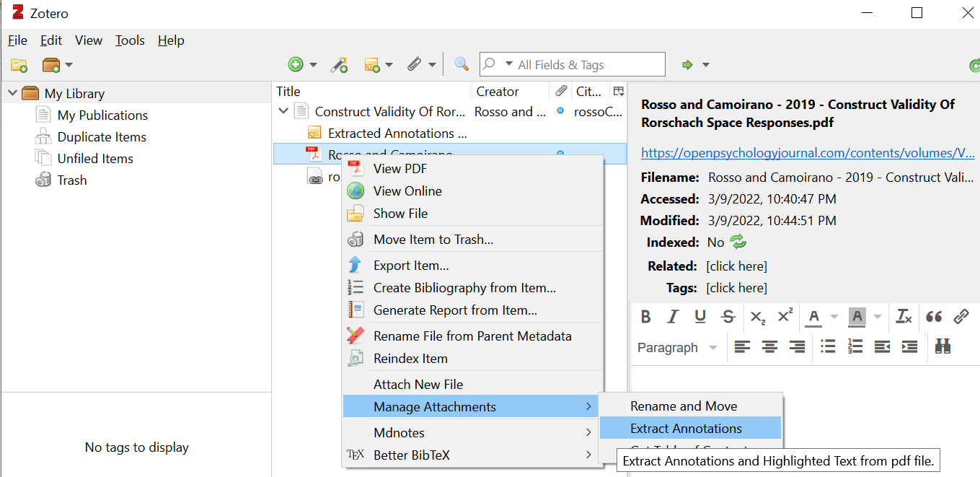Click the Related field's click here

point(736,266)
